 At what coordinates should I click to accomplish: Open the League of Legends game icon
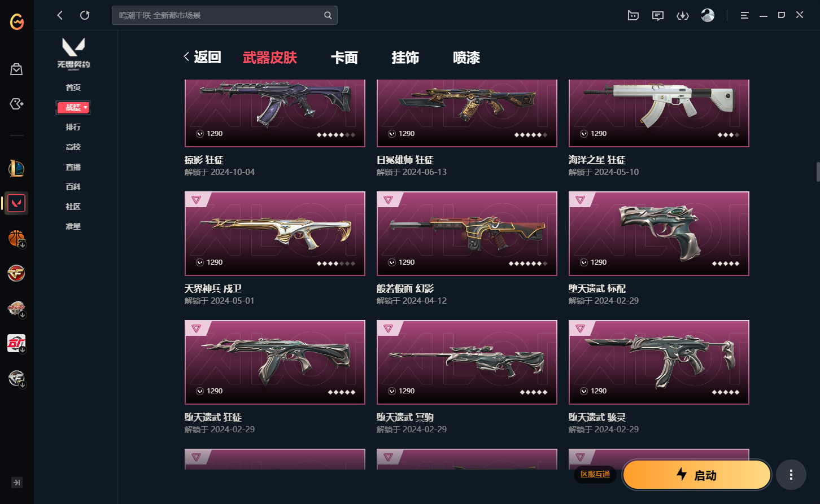tap(16, 168)
